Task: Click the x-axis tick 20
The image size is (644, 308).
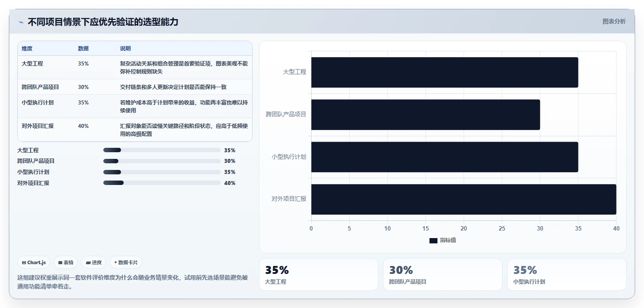Action: pyautogui.click(x=464, y=229)
